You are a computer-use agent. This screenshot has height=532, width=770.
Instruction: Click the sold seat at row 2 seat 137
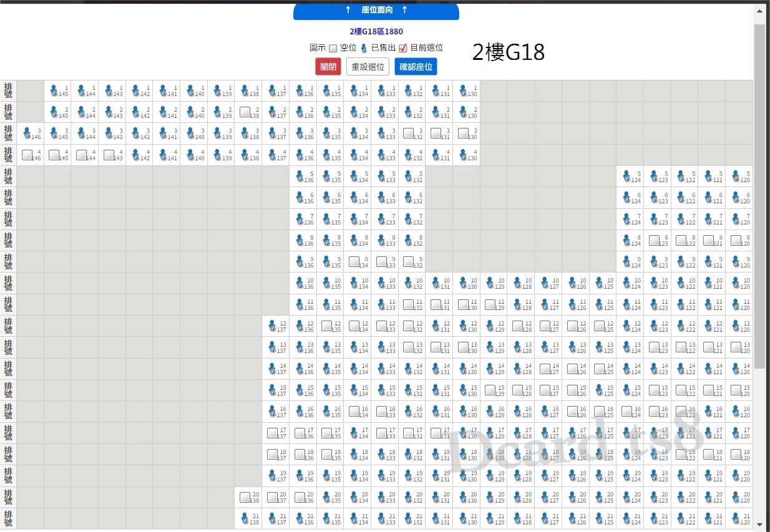point(272,112)
